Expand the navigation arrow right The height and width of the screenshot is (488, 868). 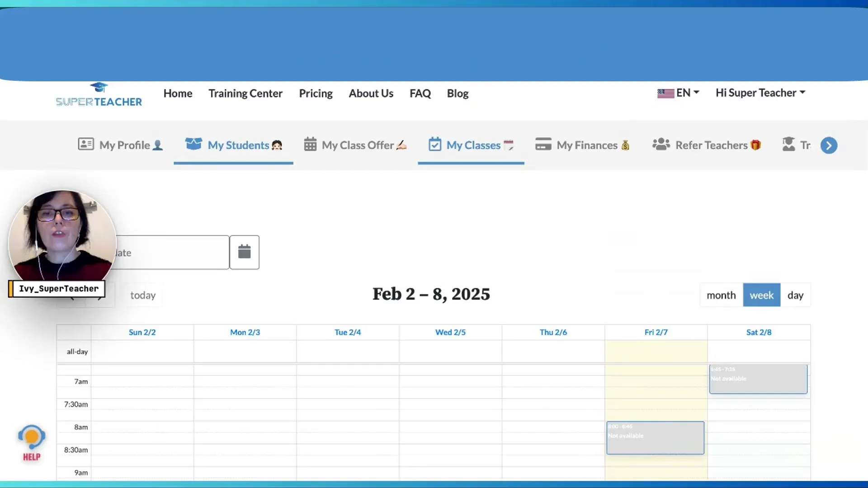tap(829, 145)
